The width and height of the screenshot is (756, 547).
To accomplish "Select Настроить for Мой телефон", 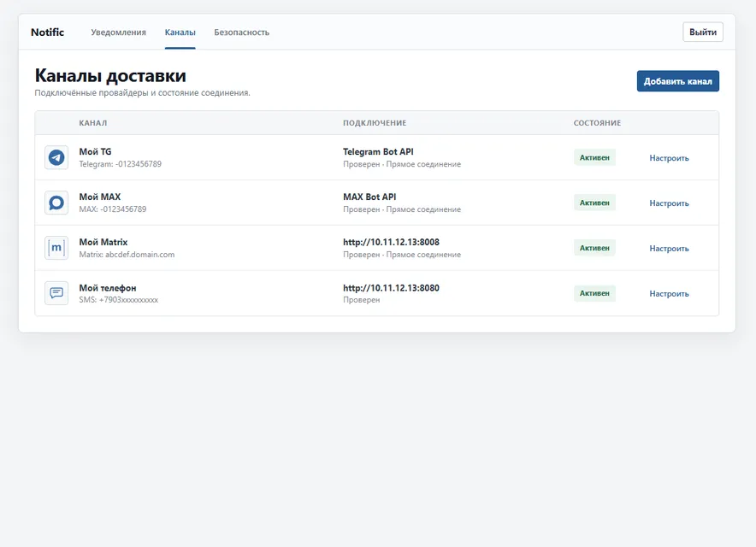I will click(670, 294).
